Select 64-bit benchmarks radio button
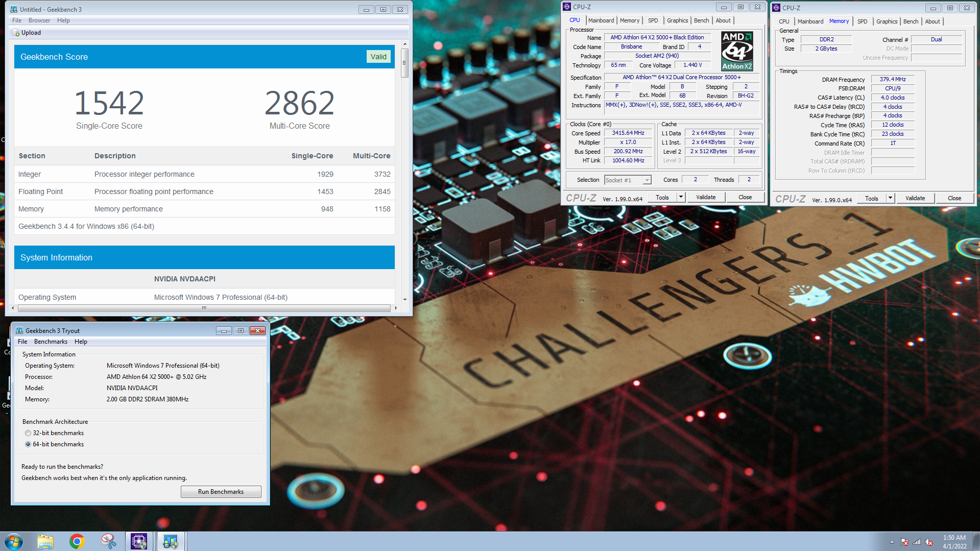This screenshot has height=551, width=980. point(28,444)
